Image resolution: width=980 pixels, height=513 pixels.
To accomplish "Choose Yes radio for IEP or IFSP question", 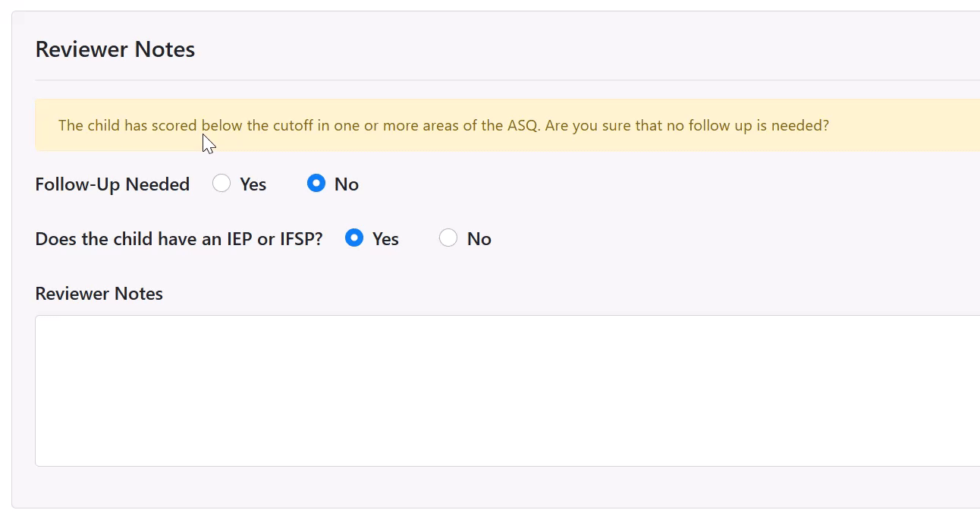I will (354, 238).
